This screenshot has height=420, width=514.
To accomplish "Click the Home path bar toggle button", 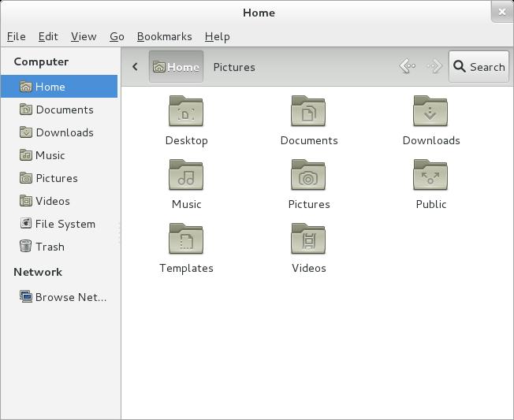I will tap(176, 67).
